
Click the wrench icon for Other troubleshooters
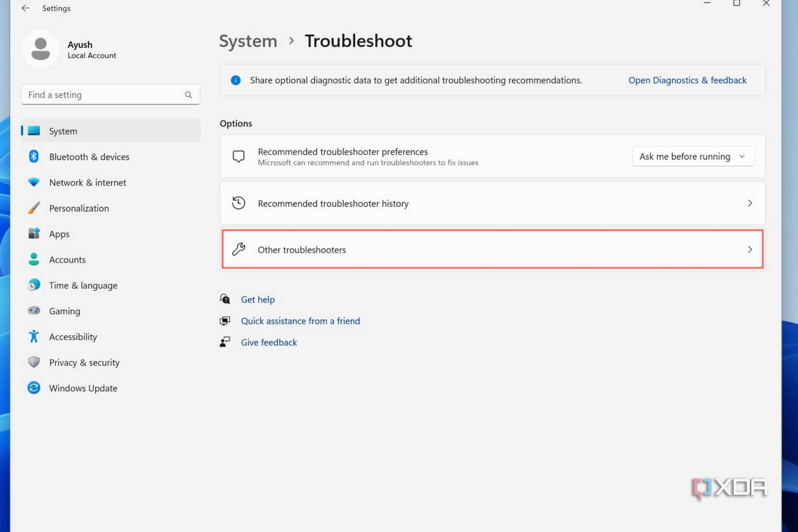point(238,250)
